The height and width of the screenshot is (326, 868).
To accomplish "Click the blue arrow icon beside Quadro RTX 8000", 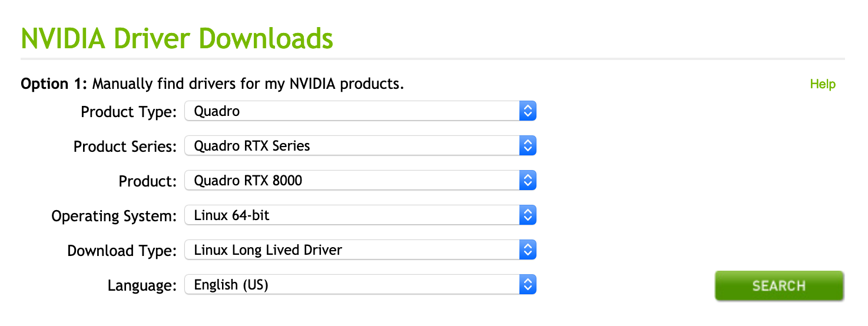I will click(x=528, y=181).
